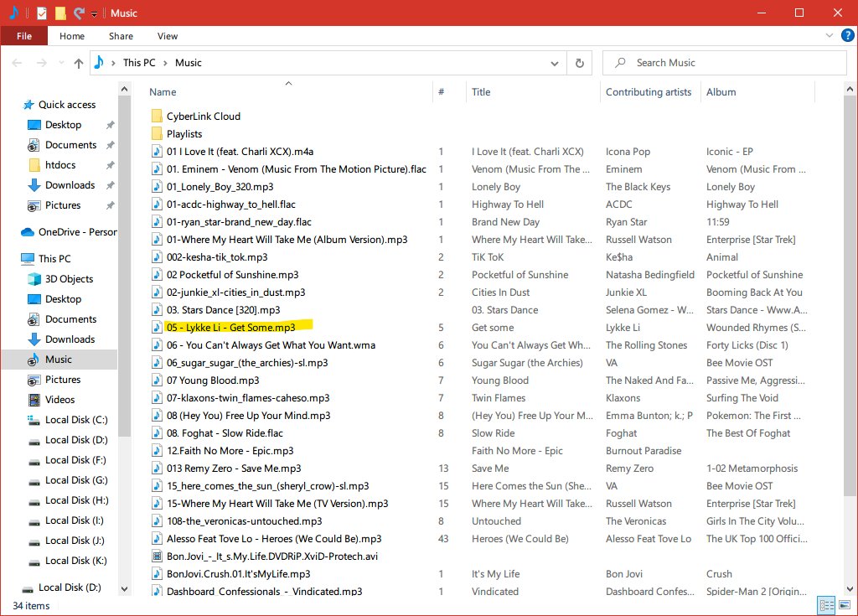Sort by the Album column header

click(x=721, y=92)
